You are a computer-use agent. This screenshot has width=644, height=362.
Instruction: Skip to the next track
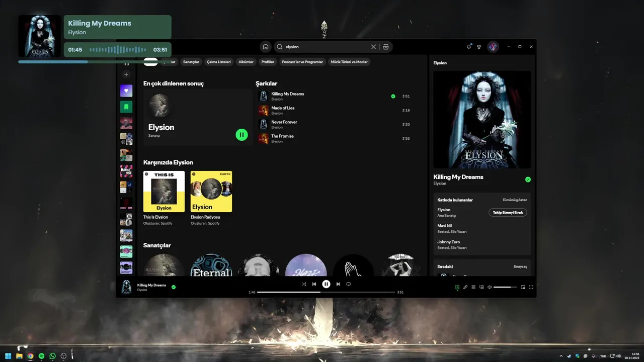[338, 284]
